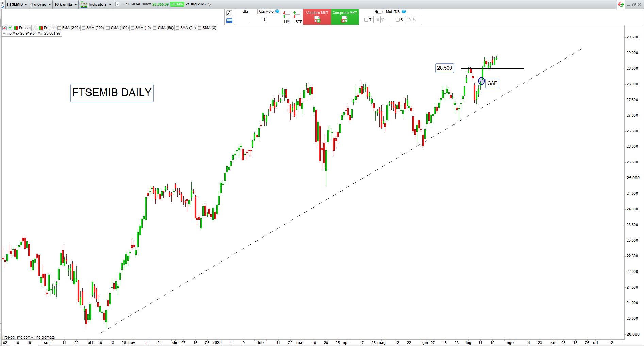Toggle the Multi T/S switch
644x346 pixels.
[x=378, y=12]
